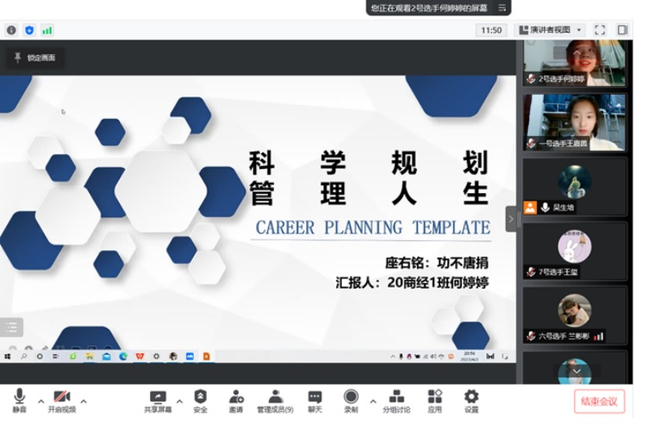Open 分组讨论 breakout rooms

[396, 398]
